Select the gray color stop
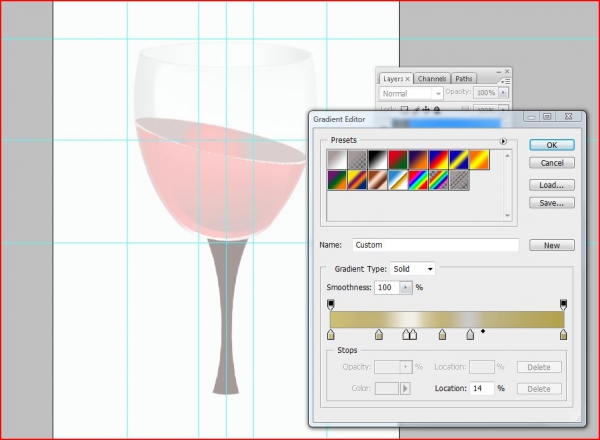The image size is (600, 440). click(470, 335)
